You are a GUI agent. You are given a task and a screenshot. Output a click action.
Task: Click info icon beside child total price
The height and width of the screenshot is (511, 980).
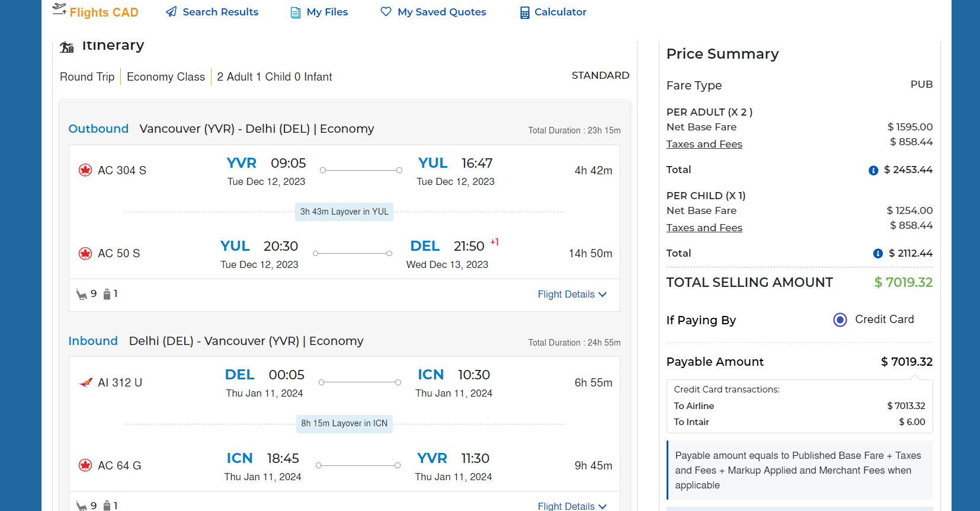pyautogui.click(x=877, y=254)
